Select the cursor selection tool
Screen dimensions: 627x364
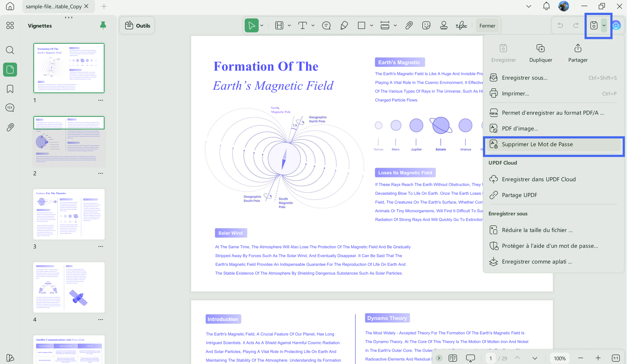251,25
